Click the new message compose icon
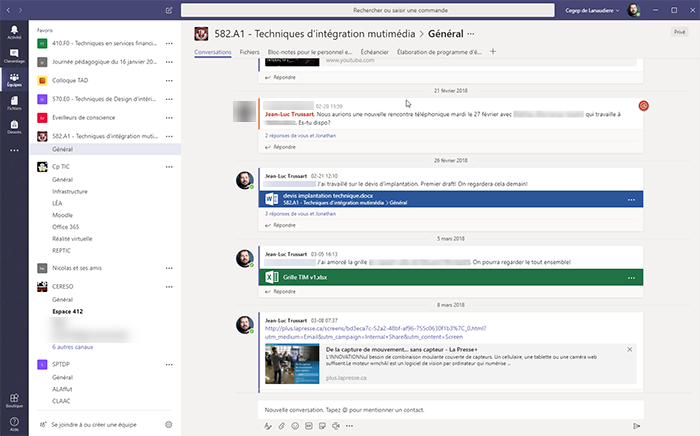The image size is (700, 436). (168, 9)
